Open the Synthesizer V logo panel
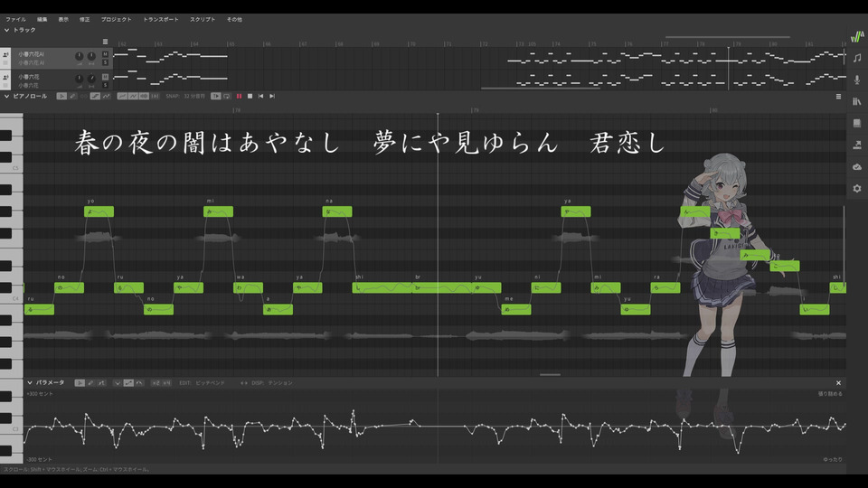The height and width of the screenshot is (488, 868). point(857,36)
